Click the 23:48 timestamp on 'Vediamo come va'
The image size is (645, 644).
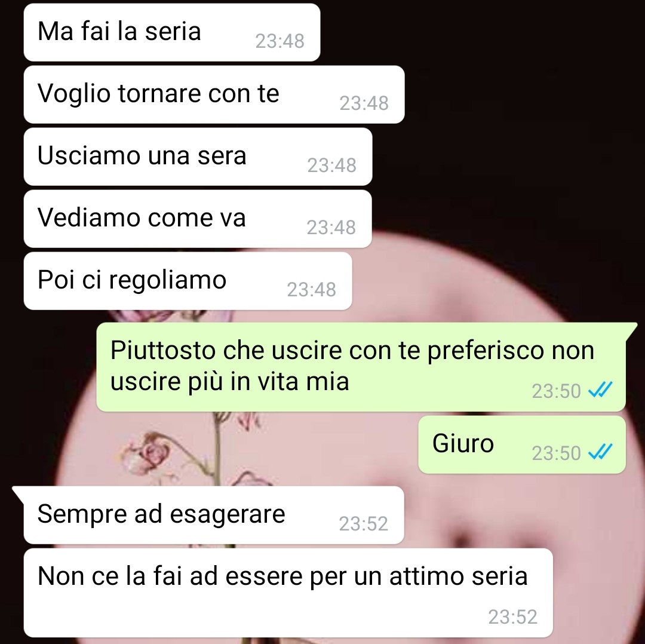click(331, 227)
